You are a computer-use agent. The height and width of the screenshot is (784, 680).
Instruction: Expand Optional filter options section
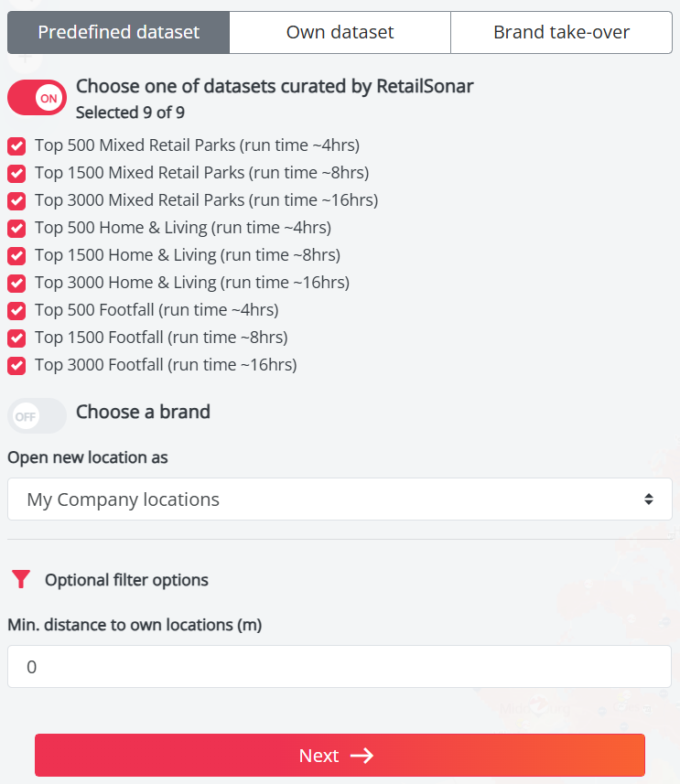[126, 580]
